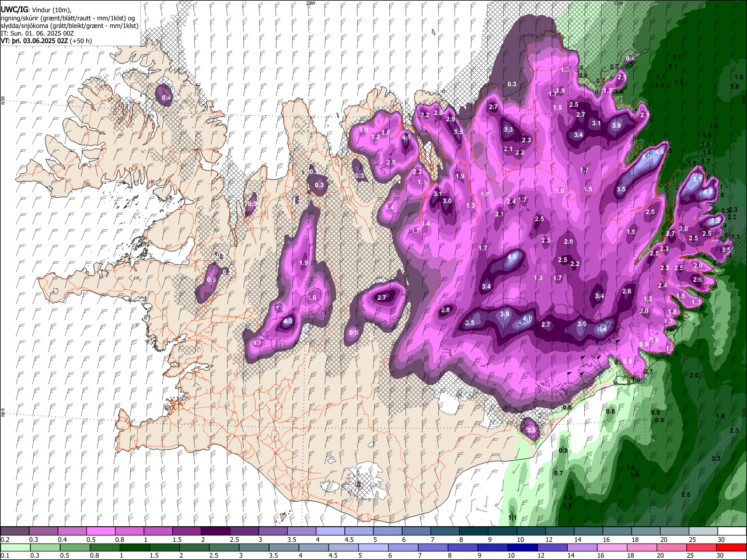Click the '15W' longitude label at top
The height and width of the screenshot is (560, 747).
[619, 3]
